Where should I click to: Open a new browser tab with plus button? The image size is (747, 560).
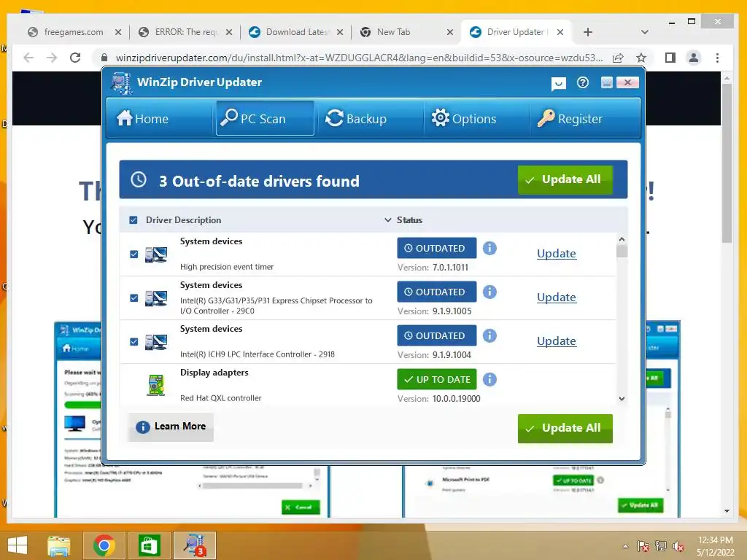click(588, 32)
